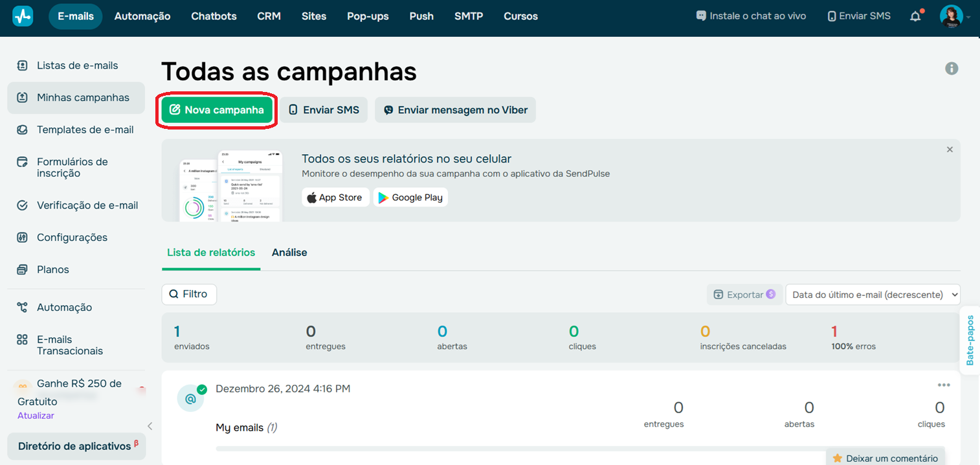Click Instale o chat ao vivo
The height and width of the screenshot is (465, 980).
(751, 16)
